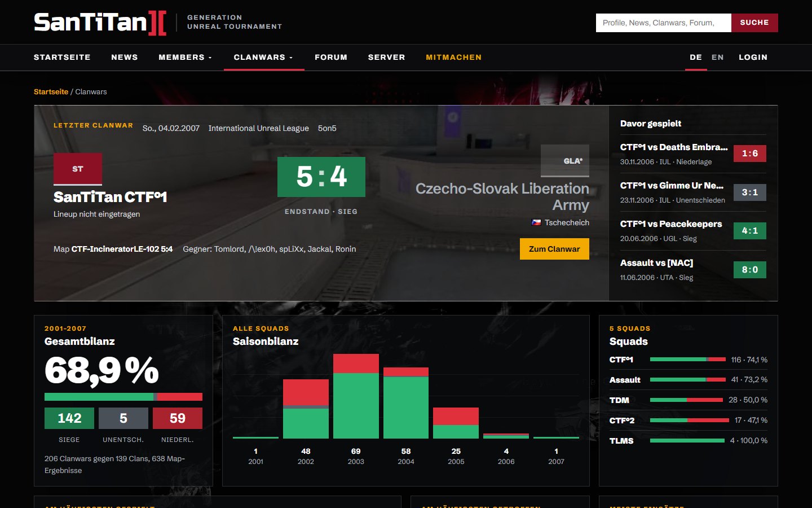This screenshot has width=812, height=508.
Task: Open the Startseite nav item
Action: (x=62, y=57)
